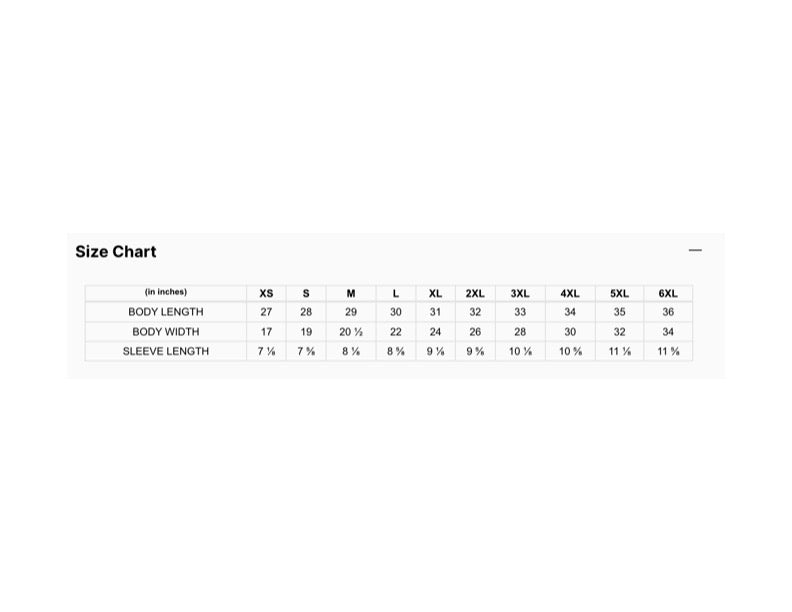Click body length 36 for 6XL
The height and width of the screenshot is (612, 792).
[x=668, y=312]
